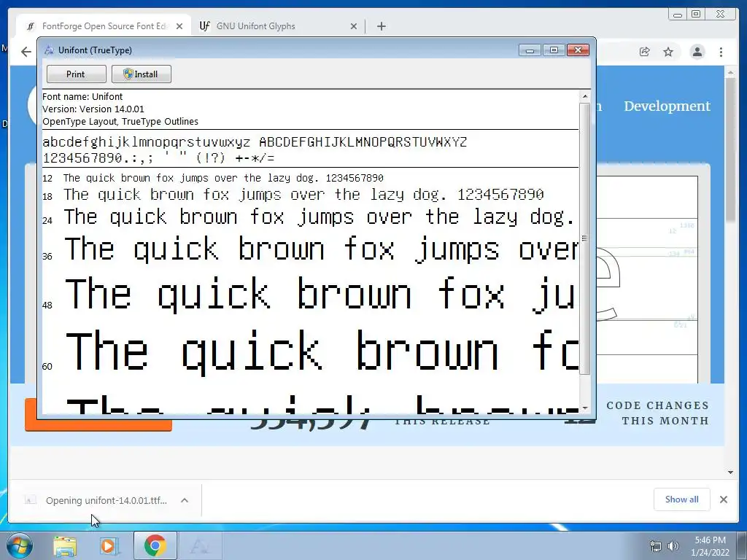Click the digits and punctuation sample line
747x560 pixels.
coord(158,157)
